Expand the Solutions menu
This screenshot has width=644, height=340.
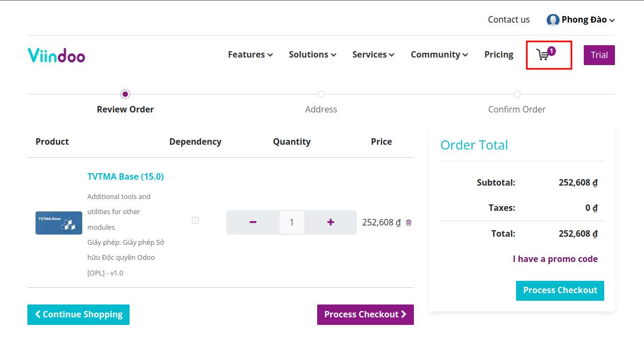coord(312,55)
